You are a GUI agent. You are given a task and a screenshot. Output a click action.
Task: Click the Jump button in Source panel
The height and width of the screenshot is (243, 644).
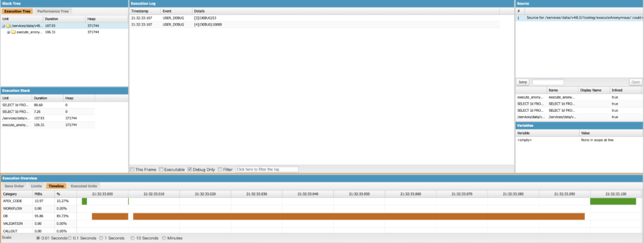click(523, 82)
